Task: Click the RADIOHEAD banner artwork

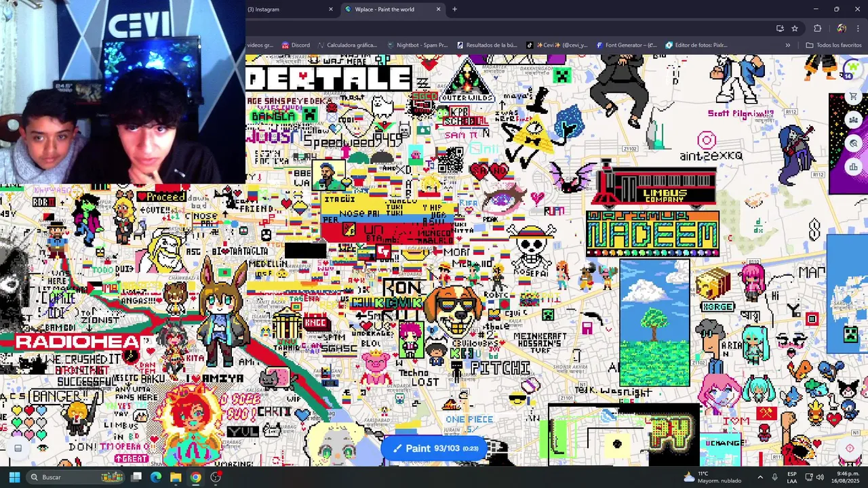Action: click(79, 341)
